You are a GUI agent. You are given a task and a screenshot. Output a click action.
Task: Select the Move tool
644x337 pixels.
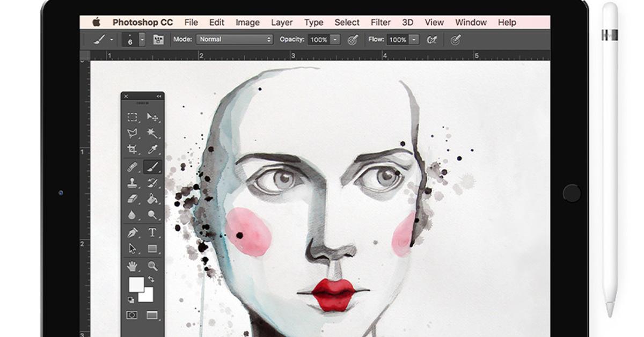152,117
